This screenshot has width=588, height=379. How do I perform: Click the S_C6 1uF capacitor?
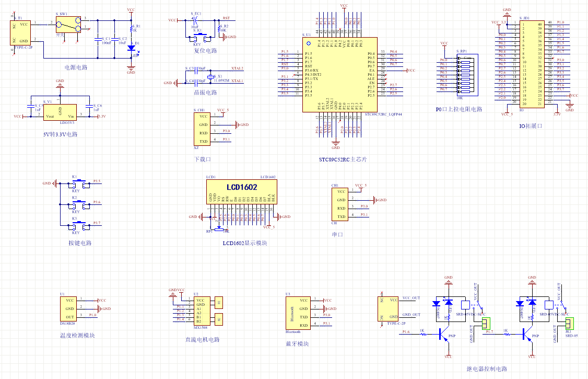(x=89, y=106)
